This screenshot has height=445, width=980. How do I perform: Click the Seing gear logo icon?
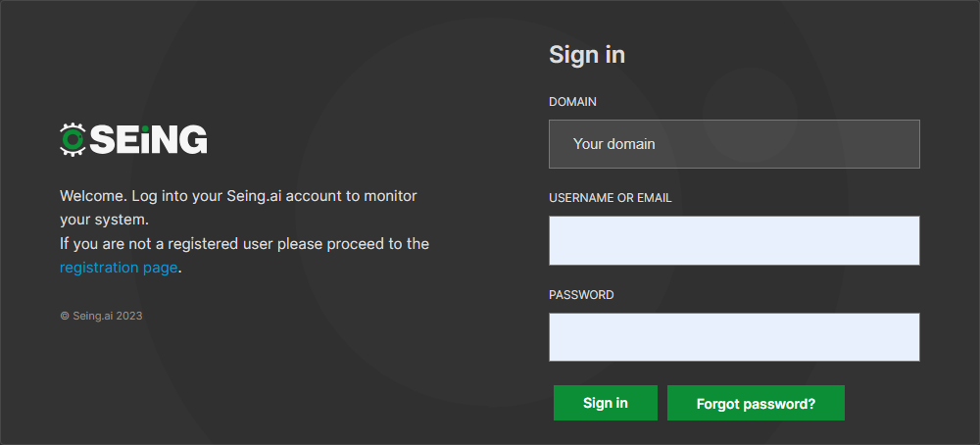click(x=73, y=139)
